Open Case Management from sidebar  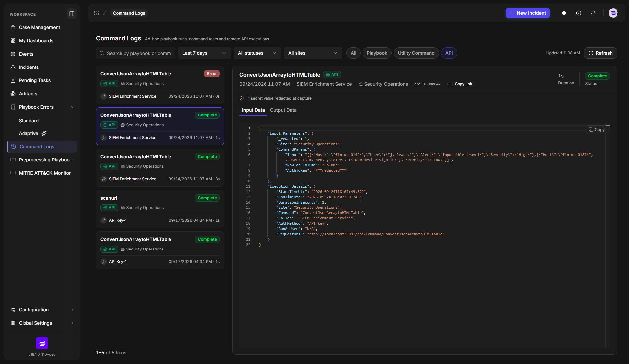[x=42, y=27]
